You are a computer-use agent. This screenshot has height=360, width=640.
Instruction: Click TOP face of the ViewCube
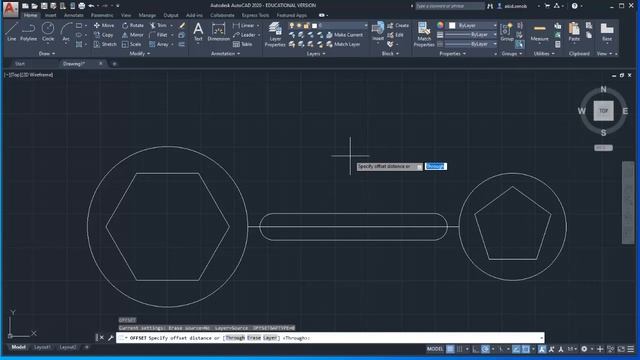coord(603,111)
